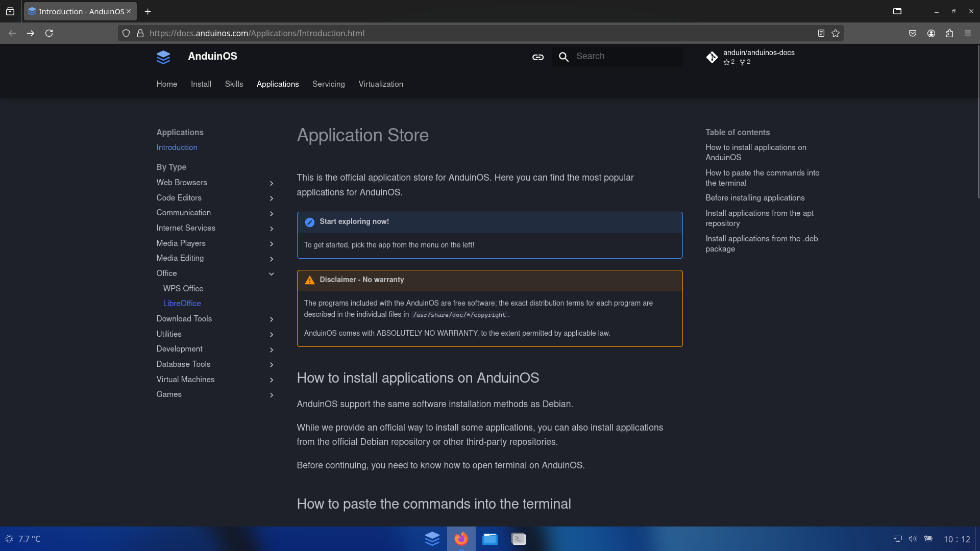This screenshot has width=980, height=551.
Task: Expand the Download Tools section
Action: pyautogui.click(x=215, y=319)
